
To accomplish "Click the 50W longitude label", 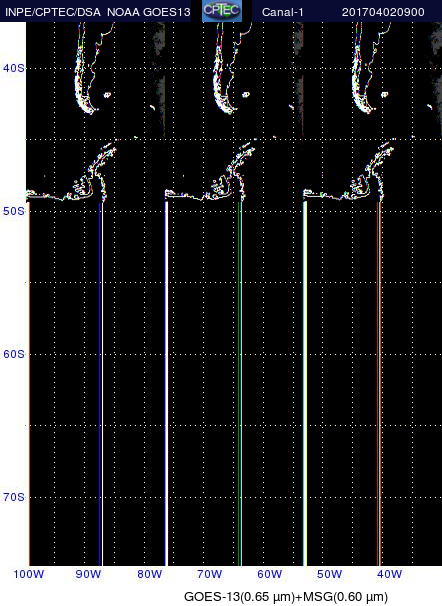I will tap(330, 574).
